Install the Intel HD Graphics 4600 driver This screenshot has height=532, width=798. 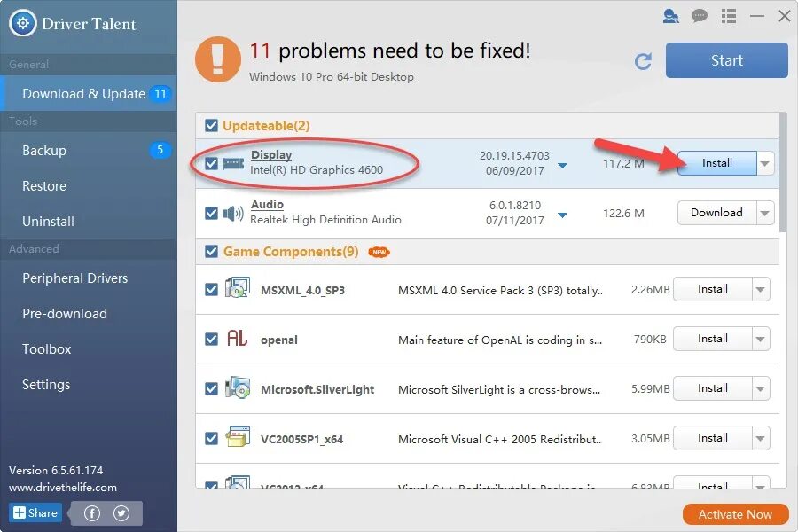point(717,163)
